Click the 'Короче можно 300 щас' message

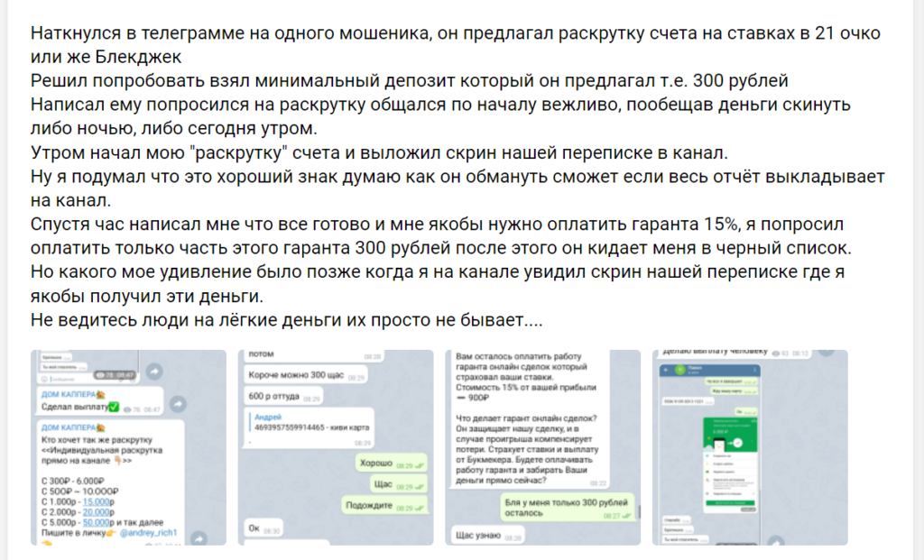305,375
